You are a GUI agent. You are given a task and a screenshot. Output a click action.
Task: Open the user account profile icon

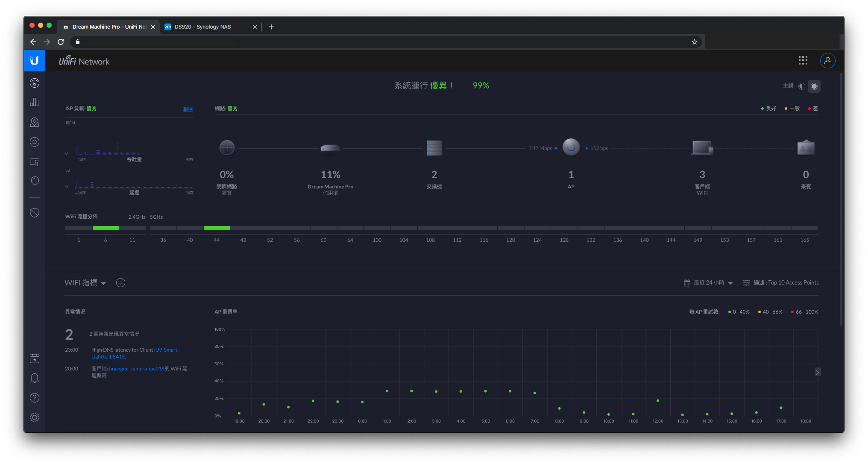(x=827, y=61)
